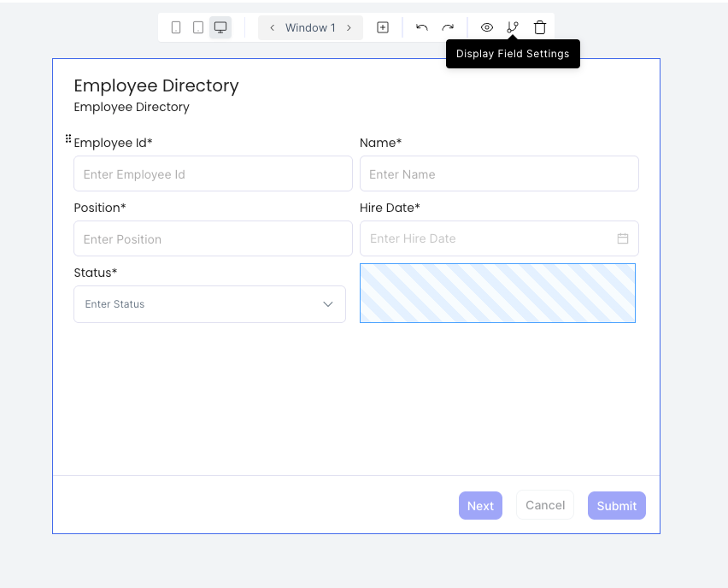Image resolution: width=728 pixels, height=588 pixels.
Task: Add a new window
Action: click(383, 27)
